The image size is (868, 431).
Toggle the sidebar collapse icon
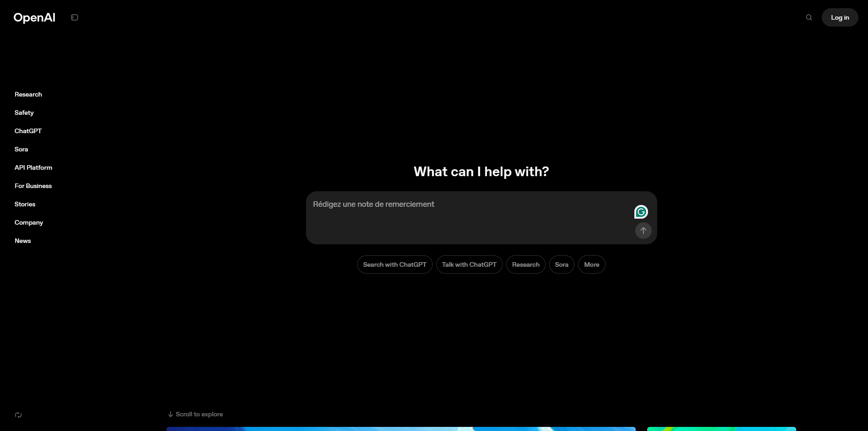pos(75,17)
